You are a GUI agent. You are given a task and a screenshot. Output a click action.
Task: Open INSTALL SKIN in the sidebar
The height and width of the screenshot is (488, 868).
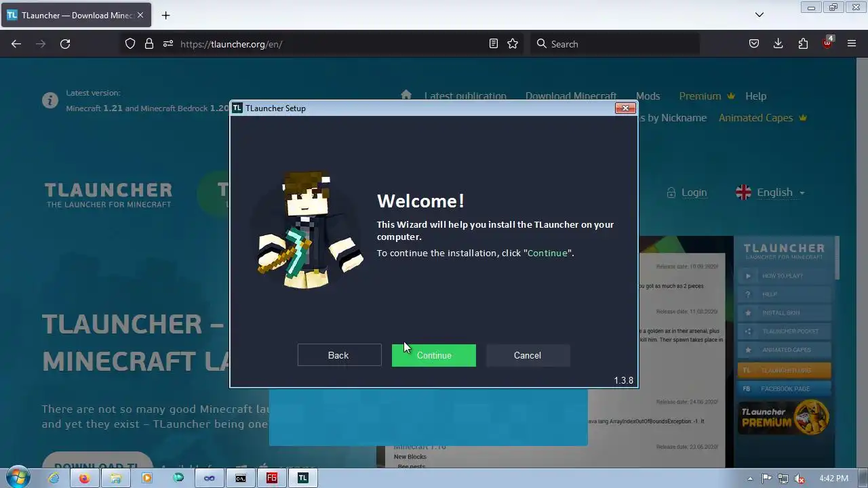point(784,312)
